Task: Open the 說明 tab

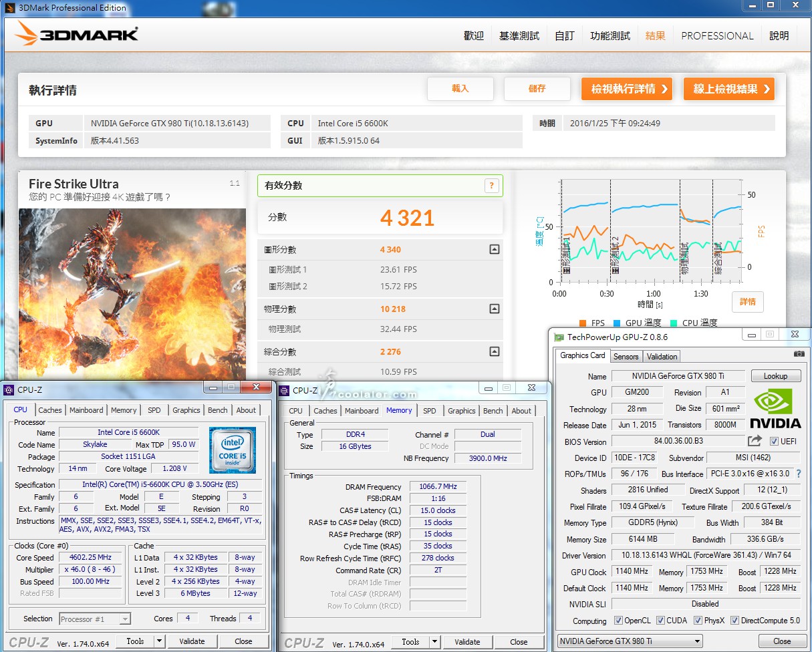Action: 779,35
